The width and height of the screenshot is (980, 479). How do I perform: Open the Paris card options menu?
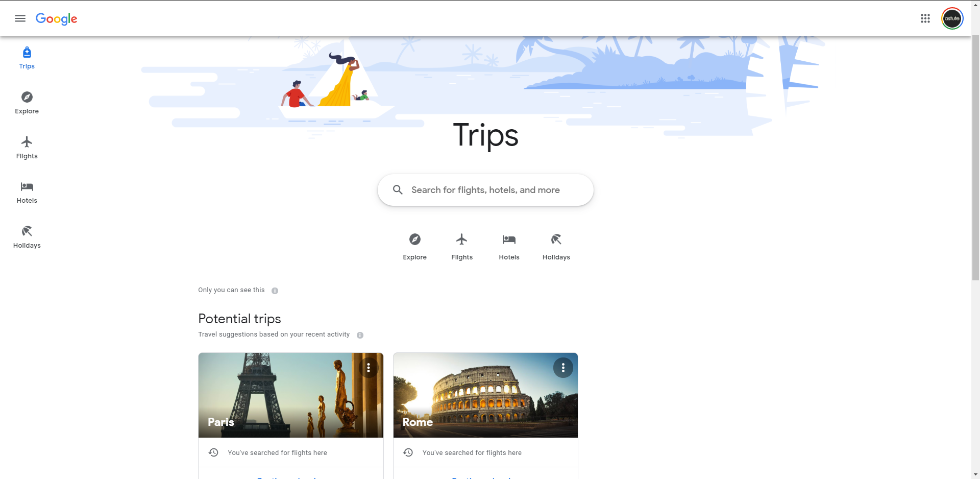(369, 368)
